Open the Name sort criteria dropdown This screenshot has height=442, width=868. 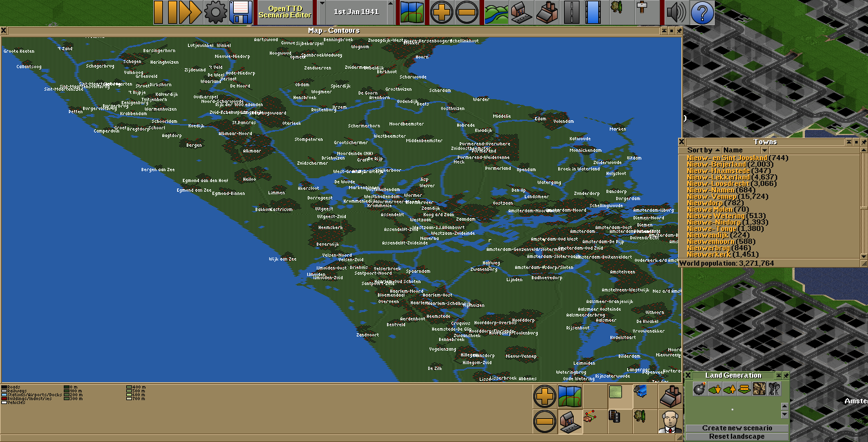pos(745,150)
